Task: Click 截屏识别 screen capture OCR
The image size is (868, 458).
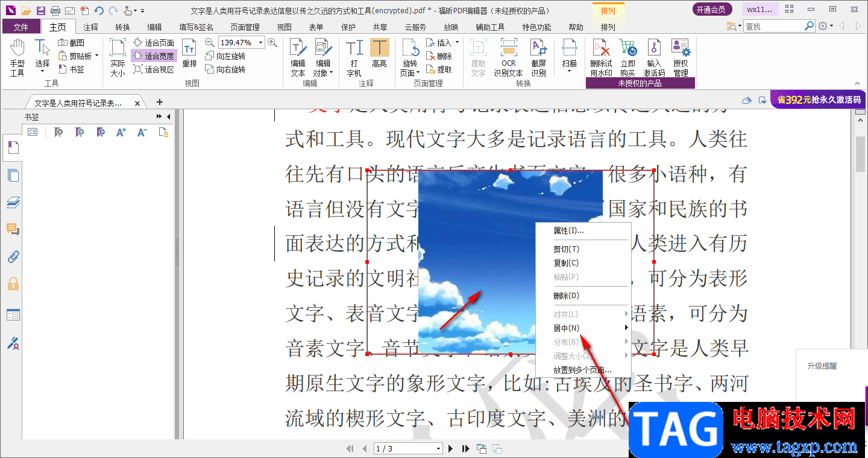Action: click(x=538, y=58)
